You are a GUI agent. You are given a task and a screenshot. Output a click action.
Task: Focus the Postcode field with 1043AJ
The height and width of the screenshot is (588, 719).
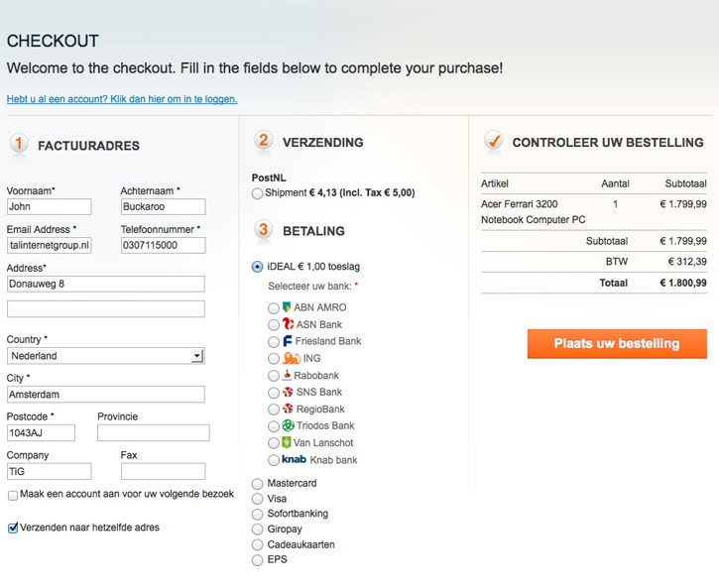[x=41, y=432]
